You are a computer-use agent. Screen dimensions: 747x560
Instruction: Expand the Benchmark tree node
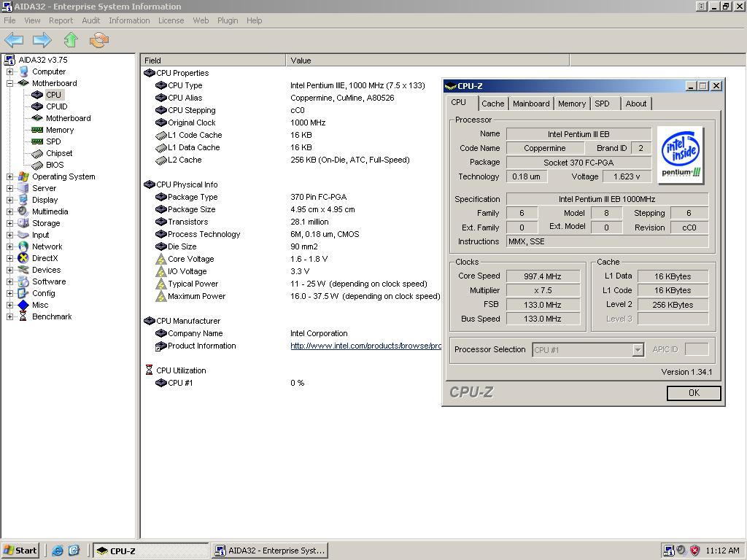pyautogui.click(x=9, y=316)
